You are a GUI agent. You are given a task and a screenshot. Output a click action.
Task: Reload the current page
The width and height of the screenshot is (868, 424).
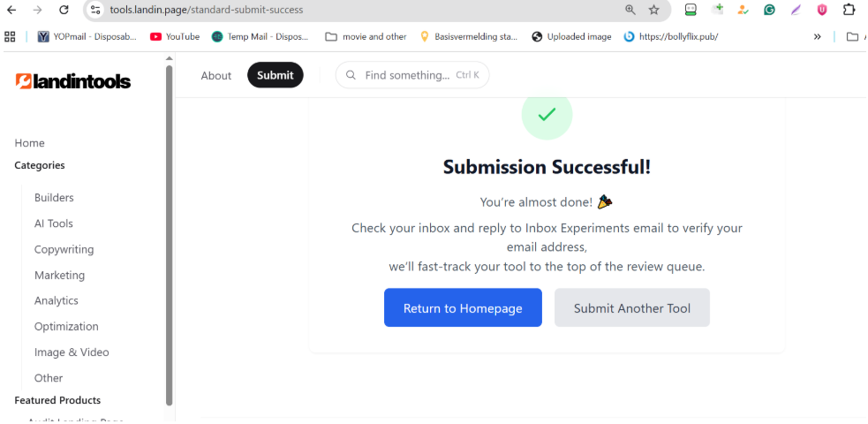point(64,10)
